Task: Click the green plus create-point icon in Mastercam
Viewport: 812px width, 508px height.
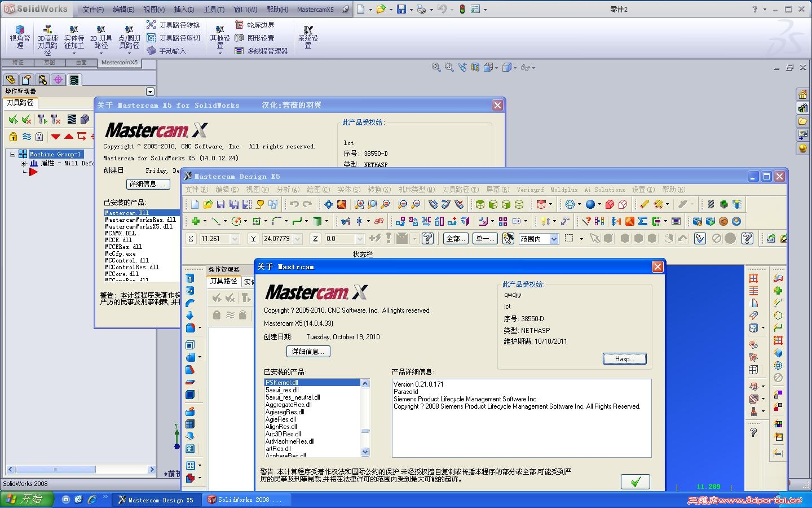Action: pos(196,221)
